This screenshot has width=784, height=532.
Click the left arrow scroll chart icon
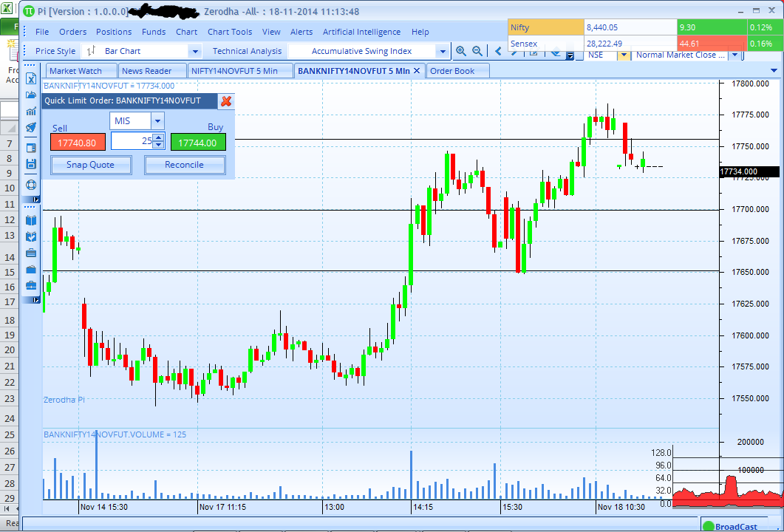point(498,51)
